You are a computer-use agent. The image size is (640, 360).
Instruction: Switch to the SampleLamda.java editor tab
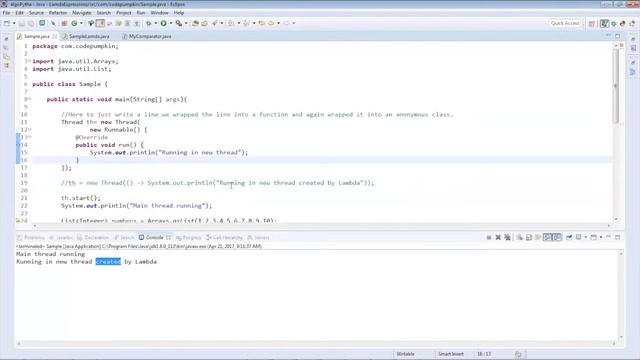tap(88, 36)
